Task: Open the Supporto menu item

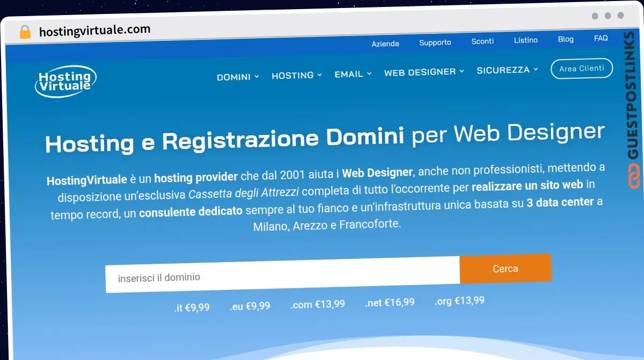Action: [435, 42]
